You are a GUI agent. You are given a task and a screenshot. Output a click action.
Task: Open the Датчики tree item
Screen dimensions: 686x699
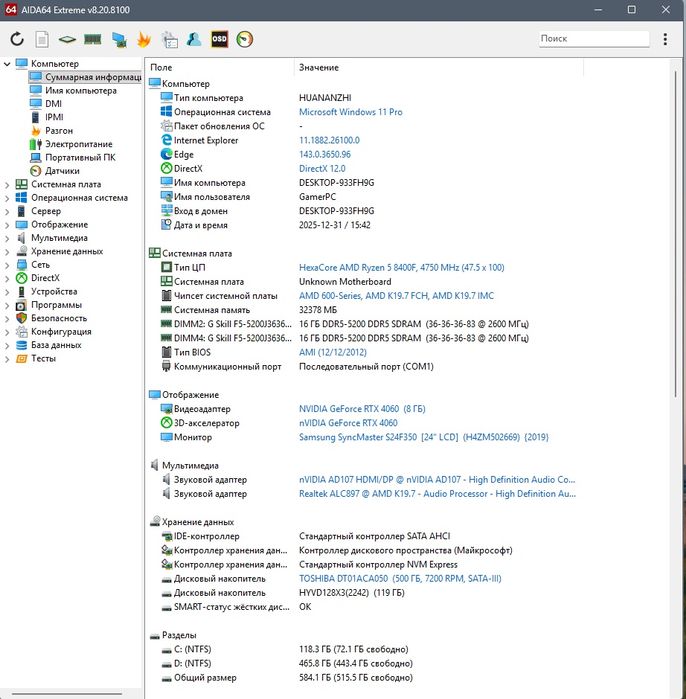[55, 171]
